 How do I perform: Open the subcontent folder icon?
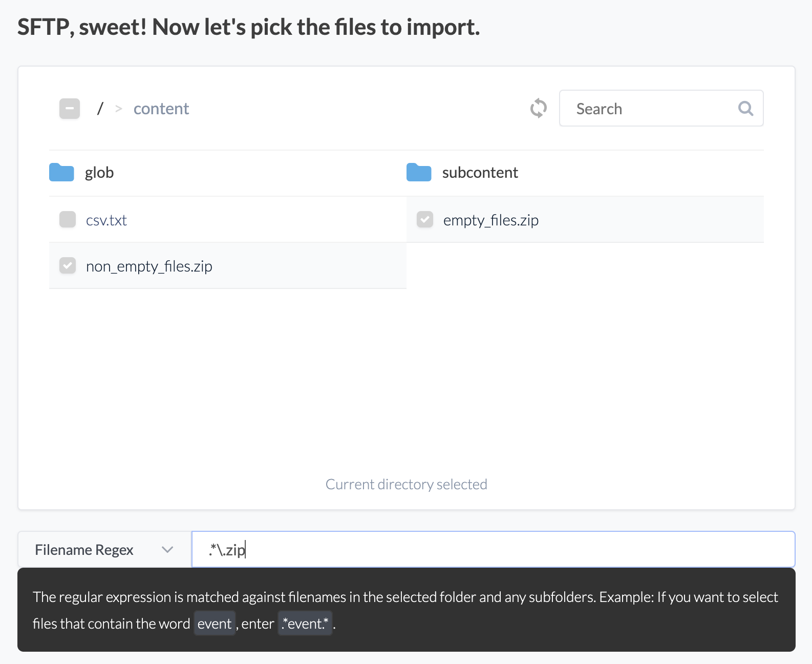click(419, 173)
